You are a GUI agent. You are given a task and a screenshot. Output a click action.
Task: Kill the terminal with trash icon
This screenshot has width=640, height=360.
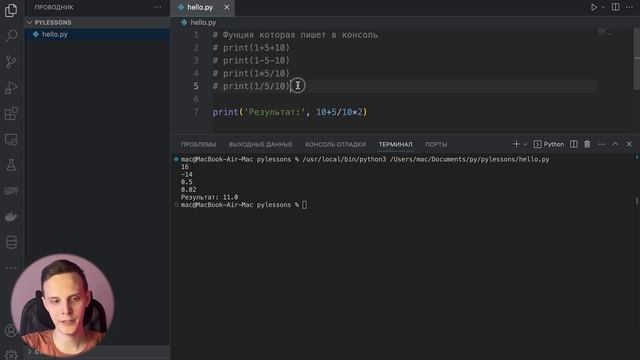point(587,144)
